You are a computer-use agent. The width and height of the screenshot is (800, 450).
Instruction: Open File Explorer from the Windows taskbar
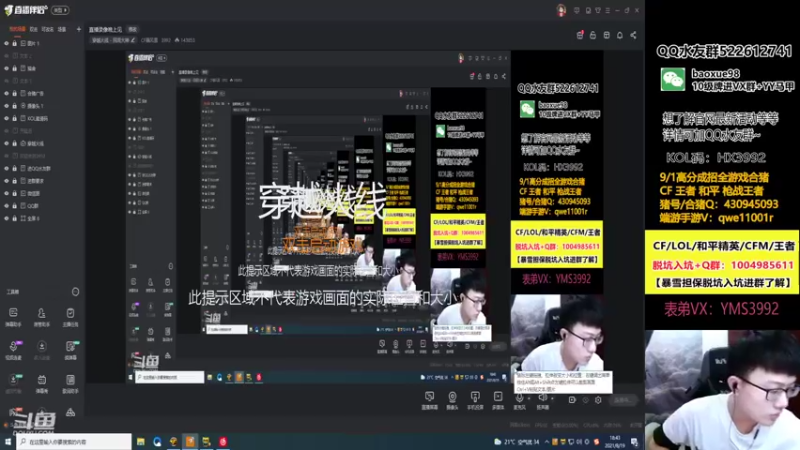click(x=140, y=442)
